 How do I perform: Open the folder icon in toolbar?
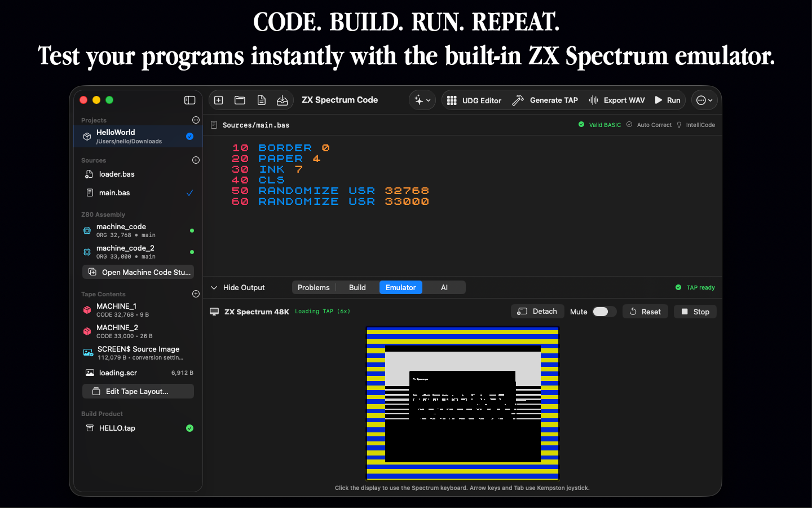(x=240, y=100)
